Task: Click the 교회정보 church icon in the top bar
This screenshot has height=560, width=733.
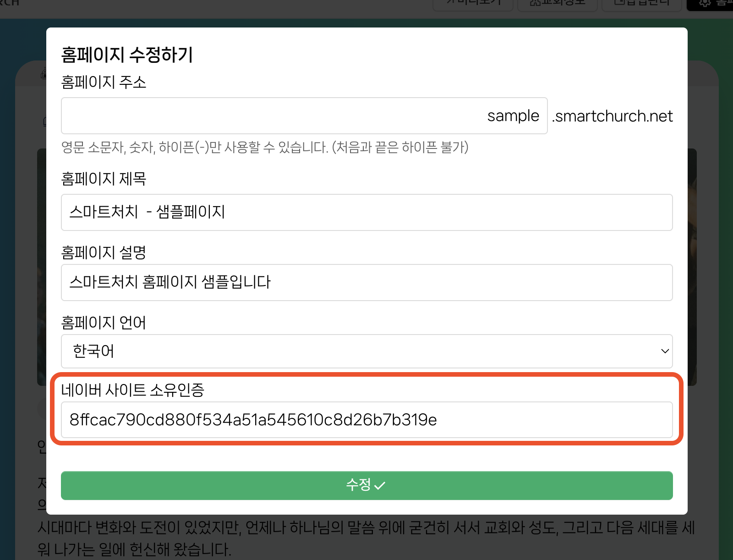Action: 535,3
